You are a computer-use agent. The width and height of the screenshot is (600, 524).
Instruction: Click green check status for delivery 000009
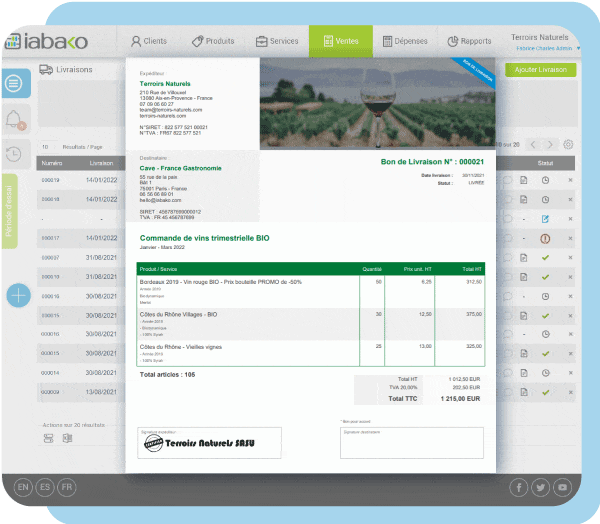tap(546, 392)
